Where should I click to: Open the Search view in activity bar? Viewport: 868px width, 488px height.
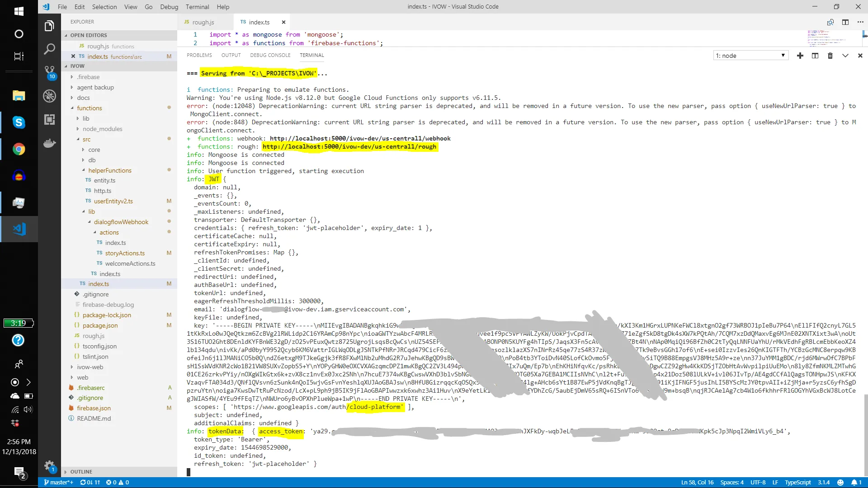coord(49,49)
